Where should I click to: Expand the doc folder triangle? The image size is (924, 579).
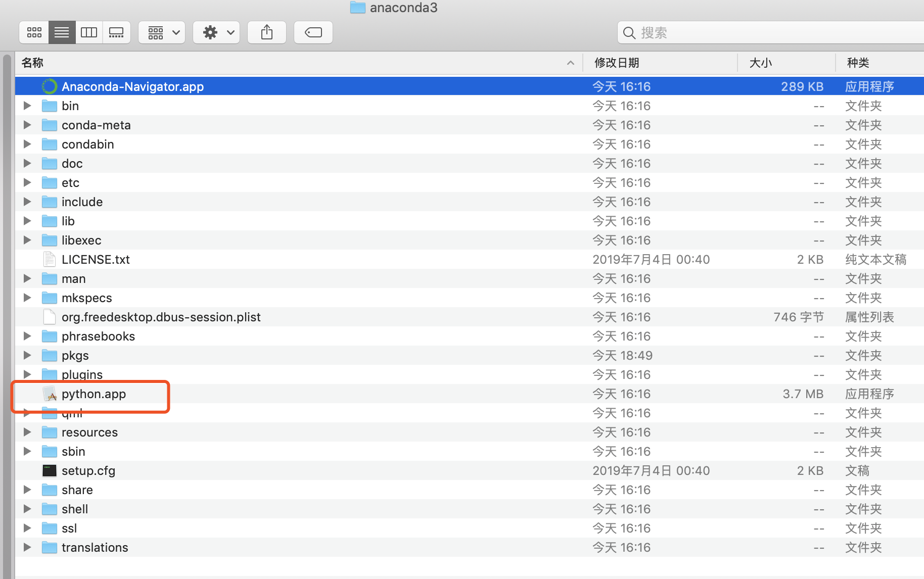click(27, 163)
